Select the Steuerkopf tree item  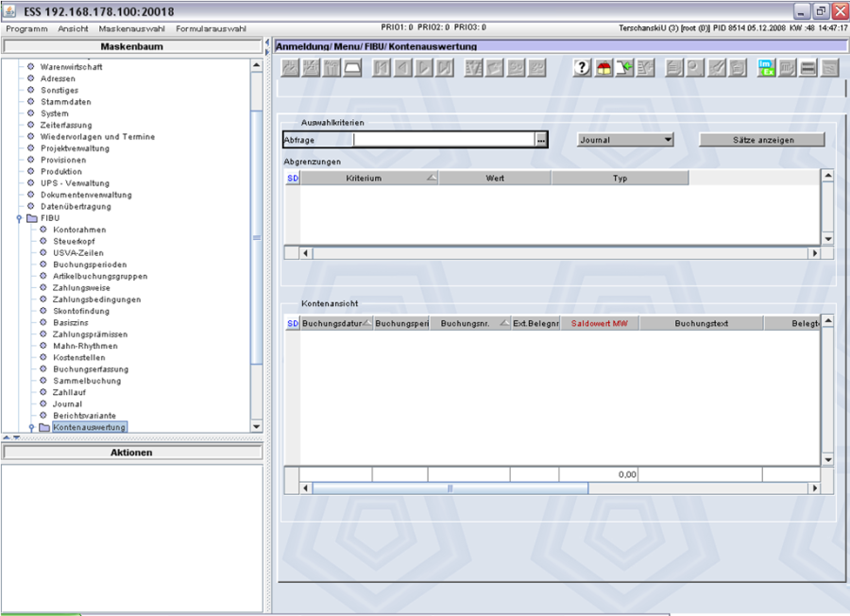(x=74, y=241)
